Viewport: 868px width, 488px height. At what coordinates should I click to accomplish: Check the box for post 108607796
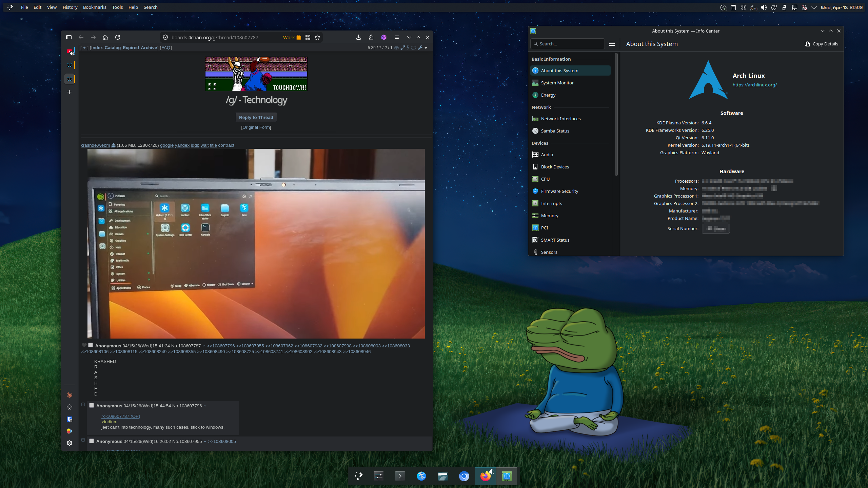[x=92, y=405]
